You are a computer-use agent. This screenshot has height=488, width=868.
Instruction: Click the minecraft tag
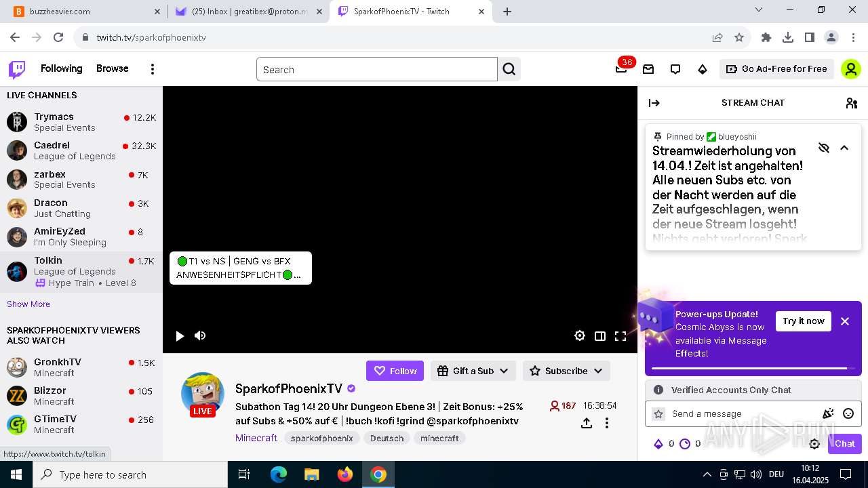(x=439, y=439)
